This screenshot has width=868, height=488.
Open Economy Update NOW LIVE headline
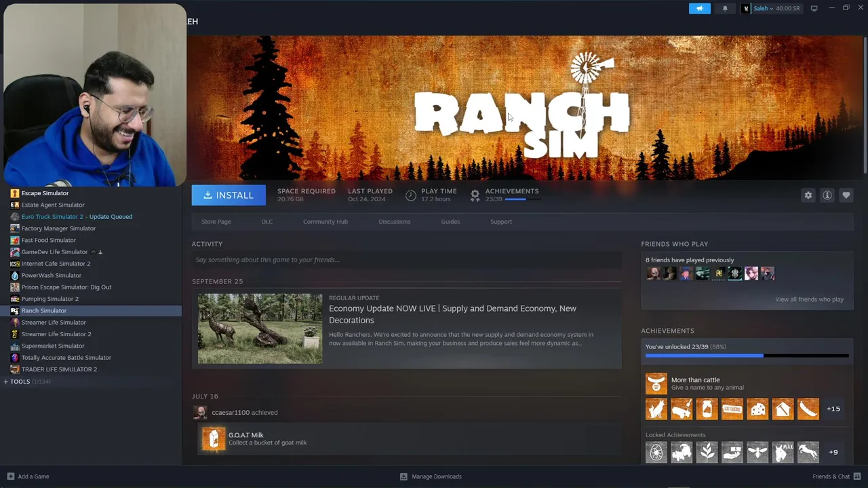[452, 314]
